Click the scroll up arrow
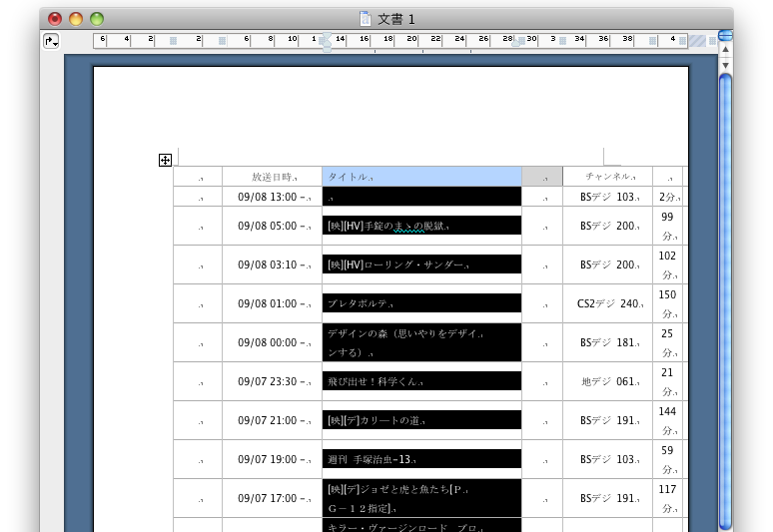The height and width of the screenshot is (532, 773). pyautogui.click(x=725, y=49)
